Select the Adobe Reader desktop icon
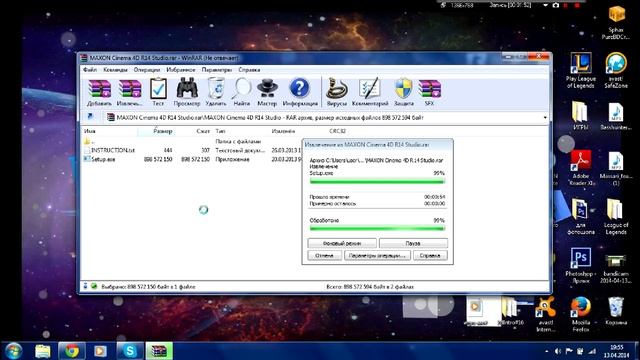Screen dimensions: 640x360 (x=581, y=168)
